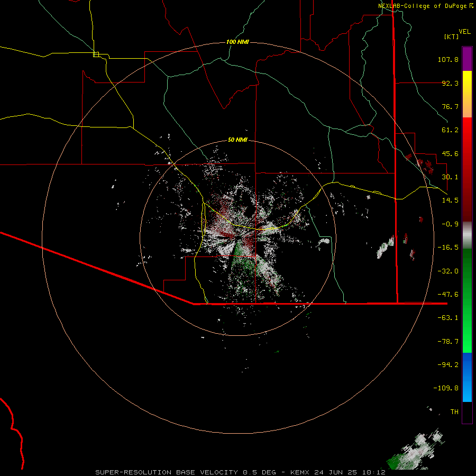Click the KEMX 24 JUN 25 10:12 timestamp

(338, 472)
